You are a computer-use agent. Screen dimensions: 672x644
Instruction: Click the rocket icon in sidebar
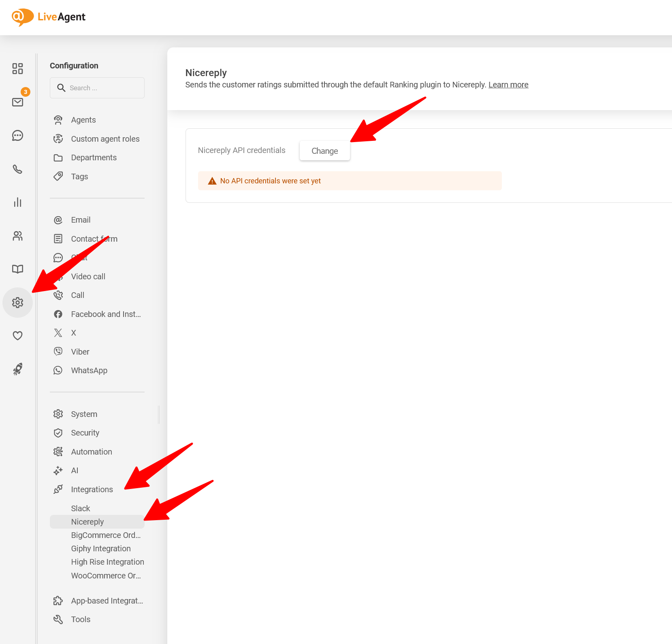[17, 369]
